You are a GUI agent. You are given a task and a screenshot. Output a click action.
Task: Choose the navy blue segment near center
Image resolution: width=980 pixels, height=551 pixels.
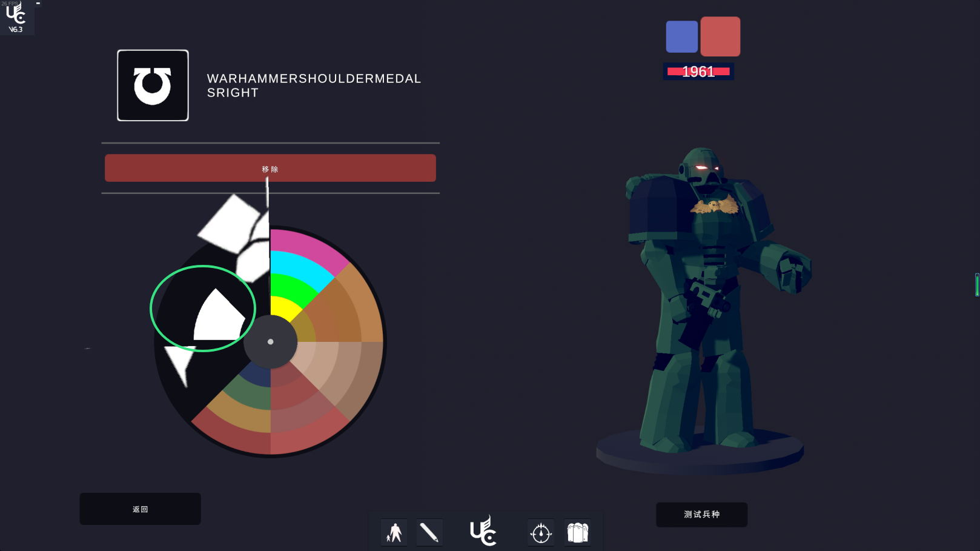pos(259,376)
